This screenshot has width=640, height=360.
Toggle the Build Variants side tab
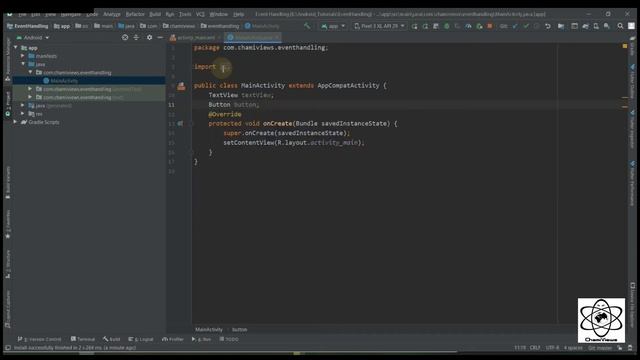tap(8, 182)
